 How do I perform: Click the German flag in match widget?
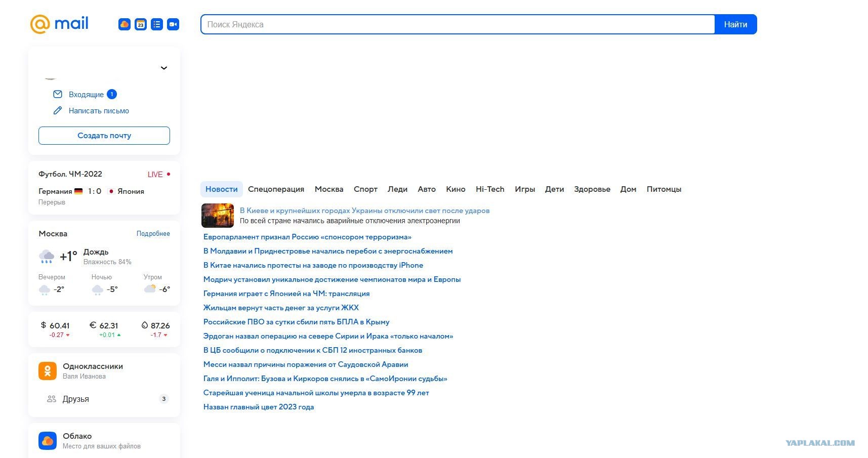click(78, 191)
